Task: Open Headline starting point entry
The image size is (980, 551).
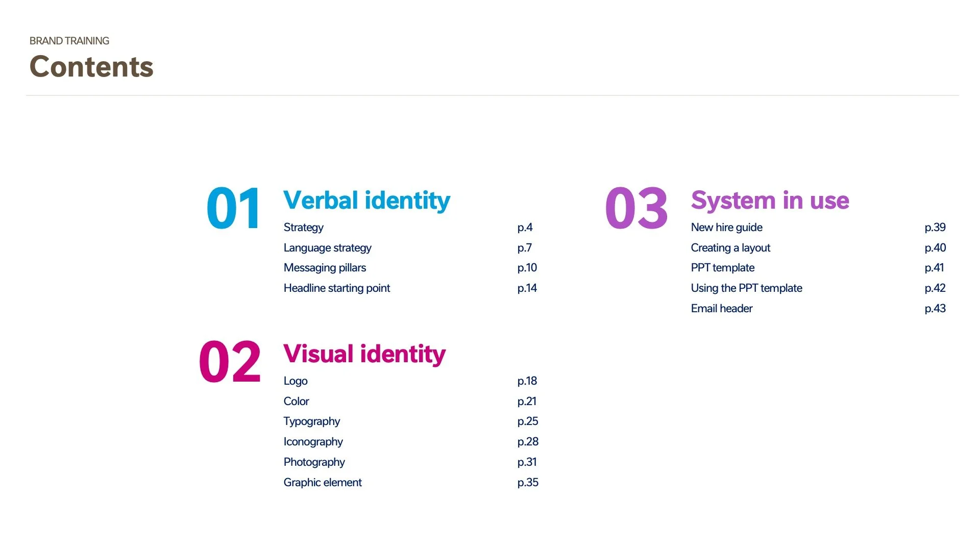Action: coord(336,288)
